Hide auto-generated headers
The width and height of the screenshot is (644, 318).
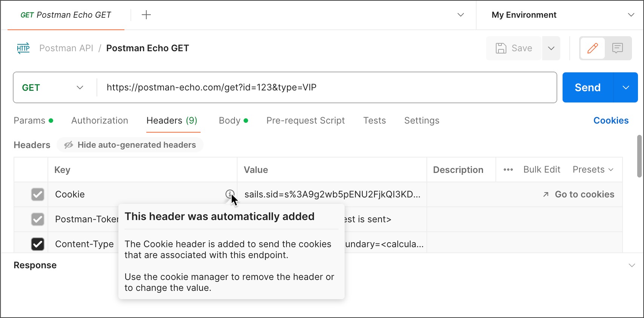[x=130, y=145]
